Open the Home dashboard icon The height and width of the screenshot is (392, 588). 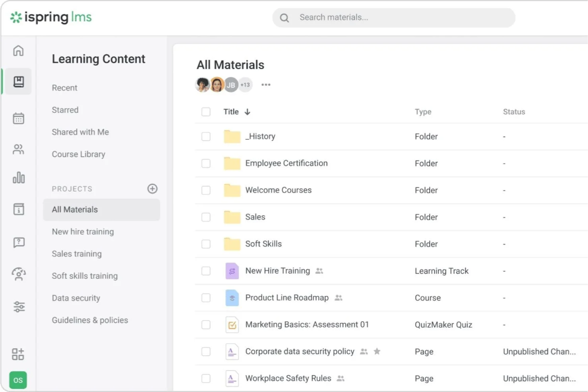18,51
